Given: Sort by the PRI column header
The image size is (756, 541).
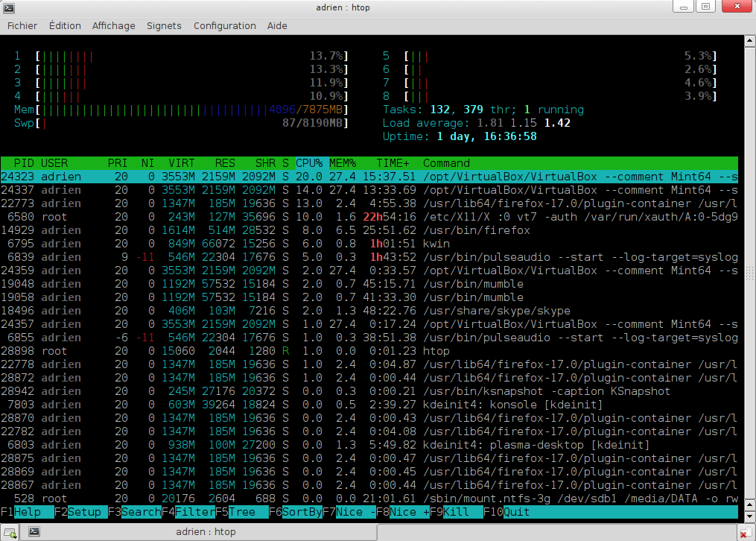Looking at the screenshot, I should tap(118, 163).
